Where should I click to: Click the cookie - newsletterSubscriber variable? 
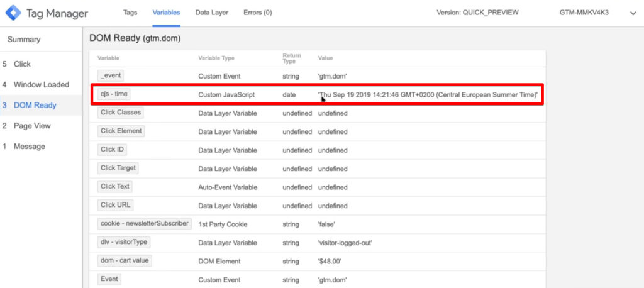(144, 223)
